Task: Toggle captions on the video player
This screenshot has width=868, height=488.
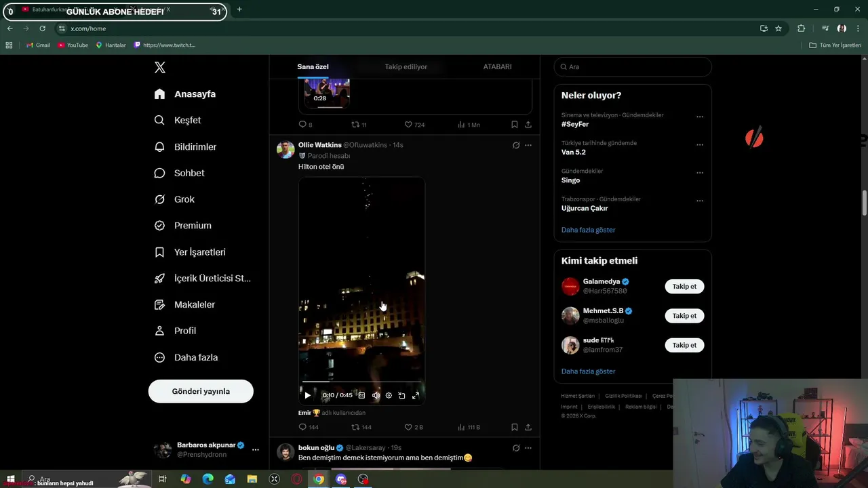Action: pyautogui.click(x=361, y=395)
